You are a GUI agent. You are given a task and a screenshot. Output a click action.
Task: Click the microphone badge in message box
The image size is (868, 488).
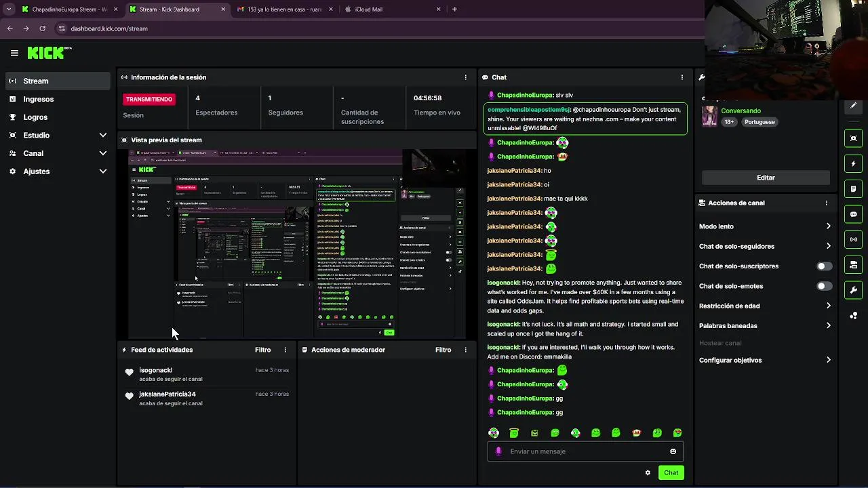pos(498,451)
